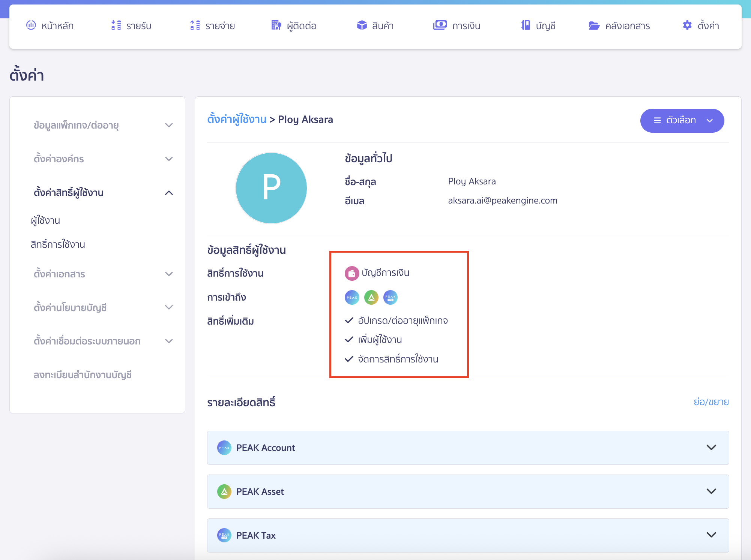This screenshot has height=560, width=751.
Task: Click the ย่อ/ขยาย link
Action: click(711, 402)
